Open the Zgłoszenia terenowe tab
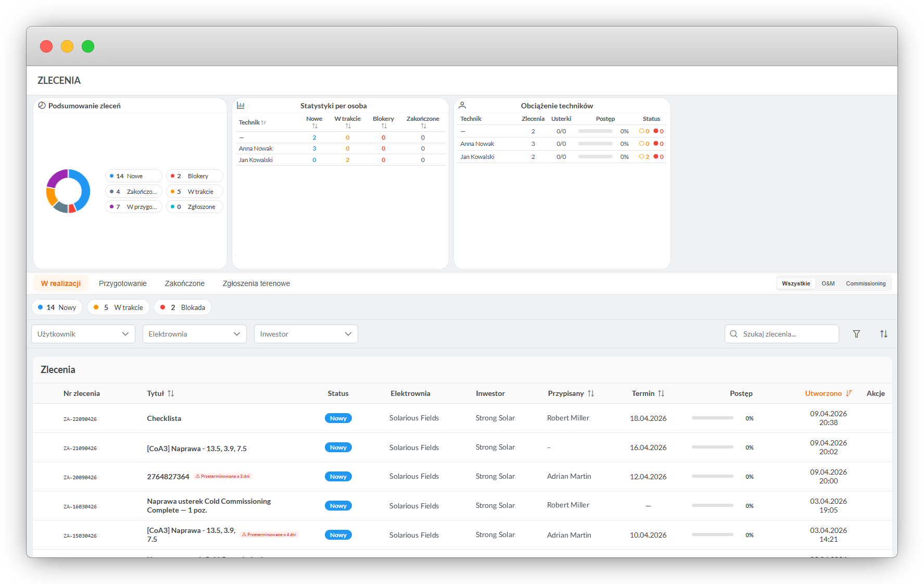Image resolution: width=924 pixels, height=584 pixels. (256, 283)
